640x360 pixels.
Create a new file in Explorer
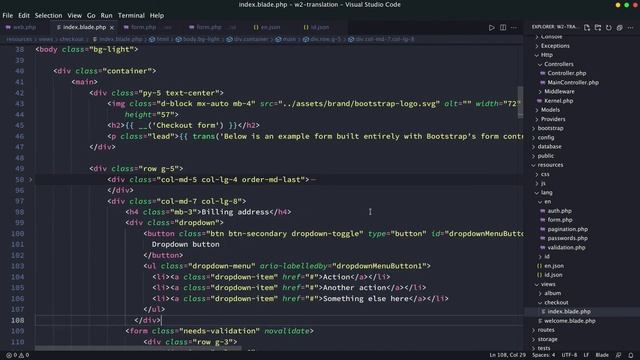pyautogui.click(x=587, y=28)
